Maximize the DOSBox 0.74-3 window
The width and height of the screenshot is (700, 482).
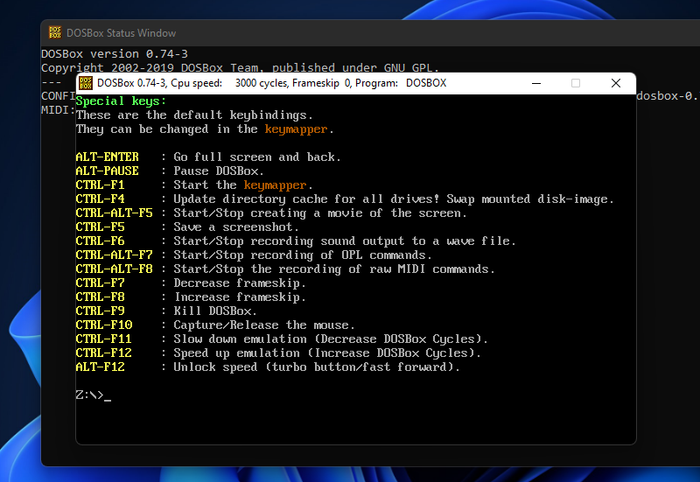pyautogui.click(x=575, y=83)
